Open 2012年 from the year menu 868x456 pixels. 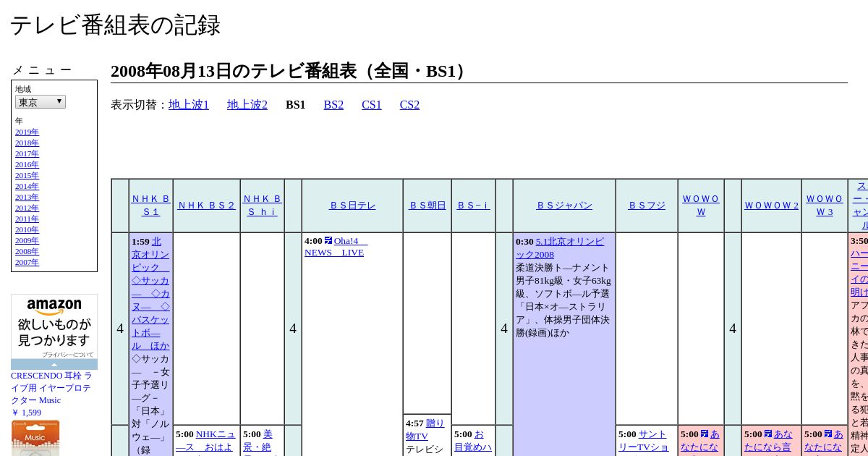point(27,208)
